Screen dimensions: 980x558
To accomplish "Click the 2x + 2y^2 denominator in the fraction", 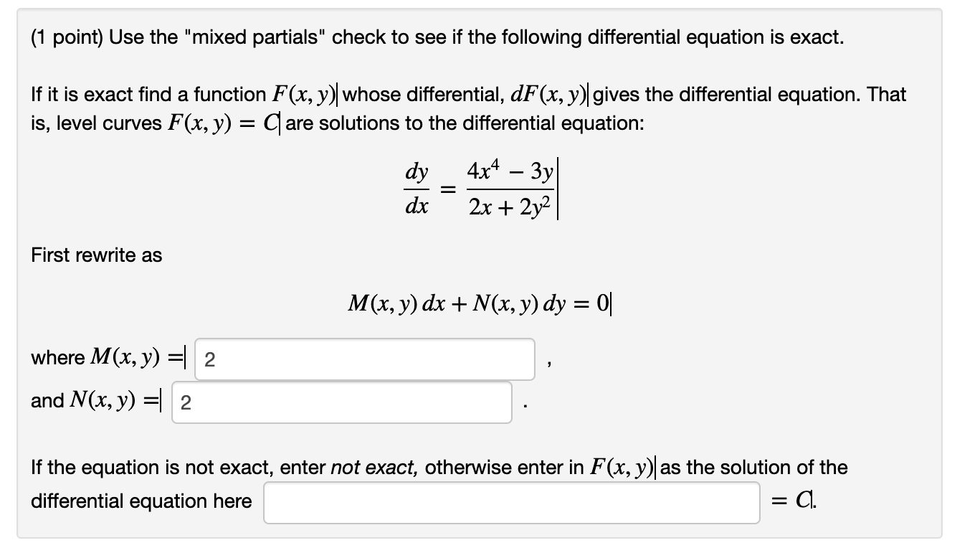I will click(510, 206).
